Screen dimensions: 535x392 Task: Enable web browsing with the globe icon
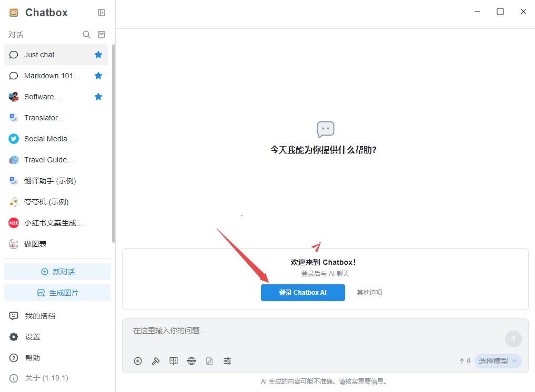coord(191,361)
